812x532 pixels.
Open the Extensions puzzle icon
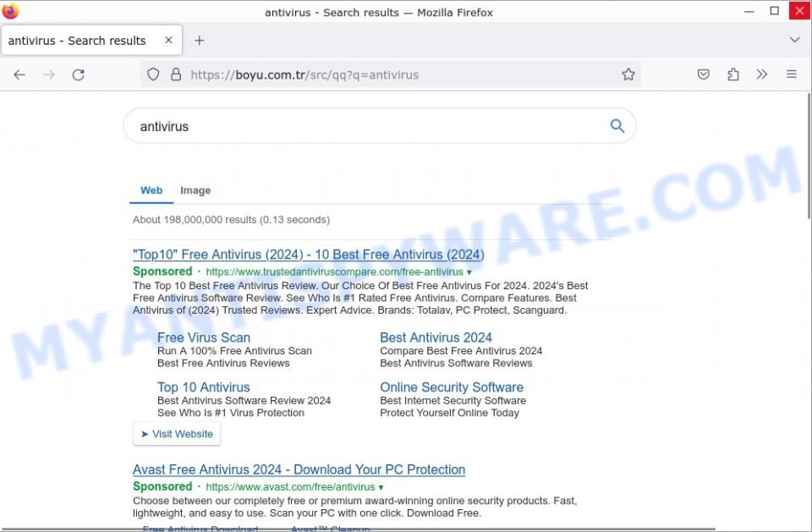pyautogui.click(x=732, y=74)
